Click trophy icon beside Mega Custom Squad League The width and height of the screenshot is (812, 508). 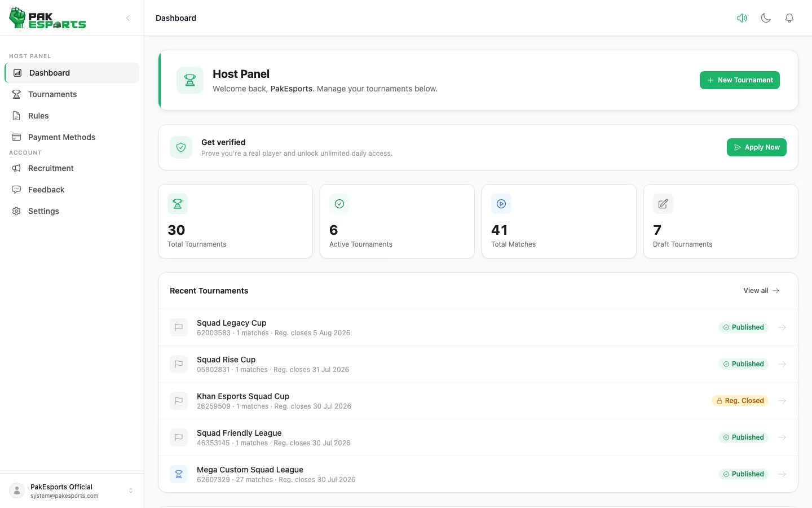coord(179,474)
